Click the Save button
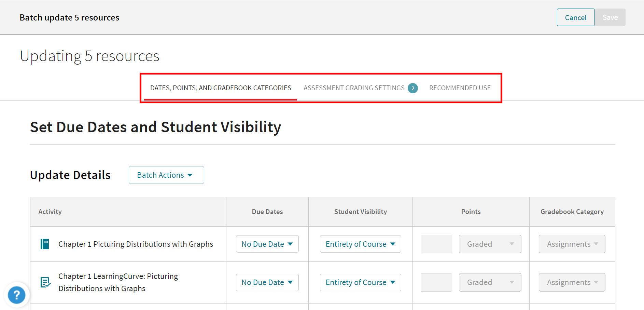Screen dimensions: 644x310 click(610, 17)
